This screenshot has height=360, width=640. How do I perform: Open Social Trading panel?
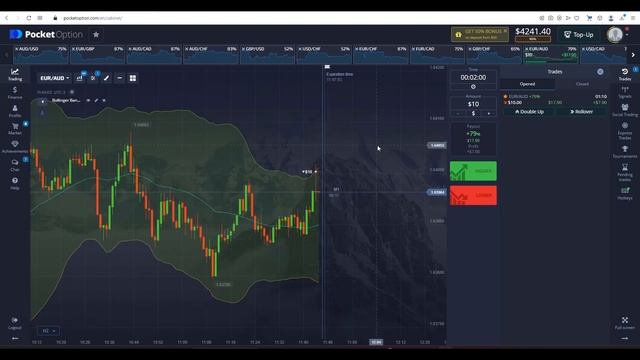pos(624,110)
